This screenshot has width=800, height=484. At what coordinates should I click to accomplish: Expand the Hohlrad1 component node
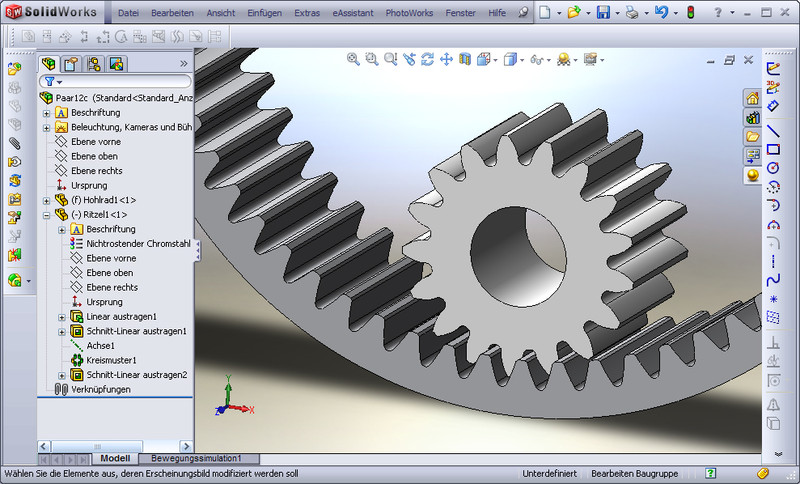click(x=46, y=200)
